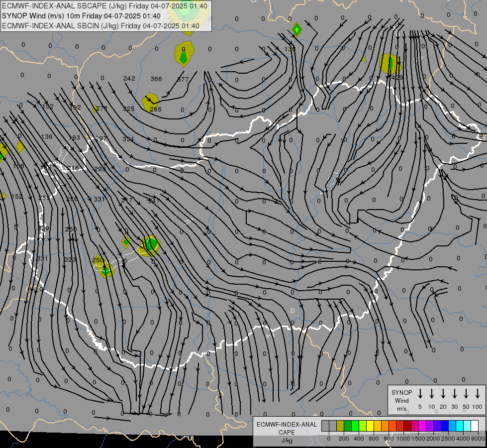Click the 1500 tick label in CAPE legend
Image resolution: width=487 pixels, height=448 pixels.
418,439
